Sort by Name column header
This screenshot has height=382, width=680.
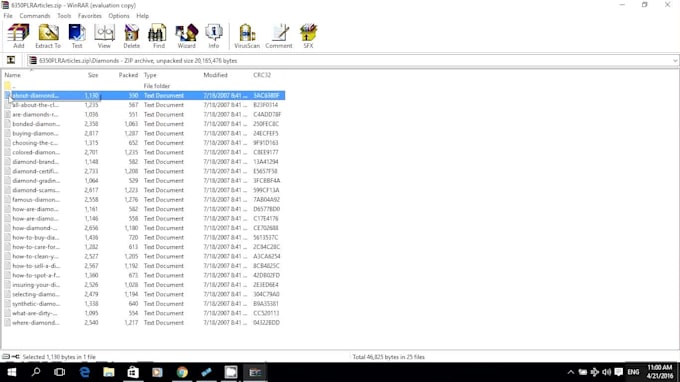13,75
